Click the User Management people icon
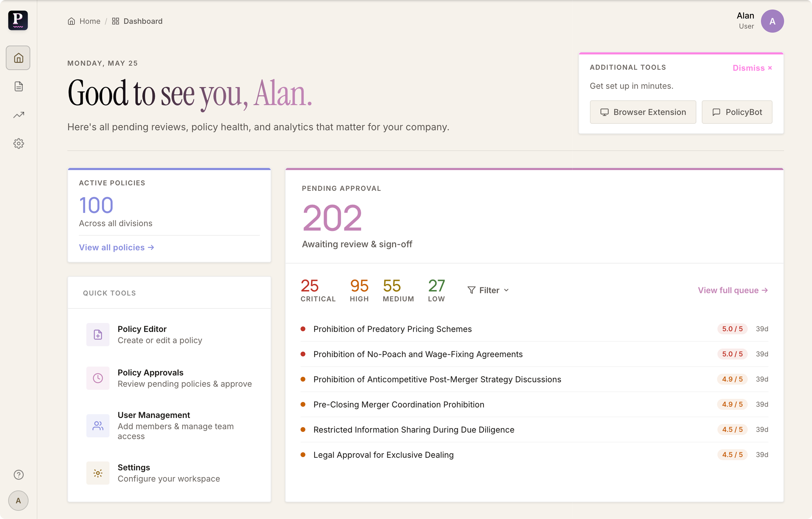This screenshot has width=812, height=519. [98, 426]
